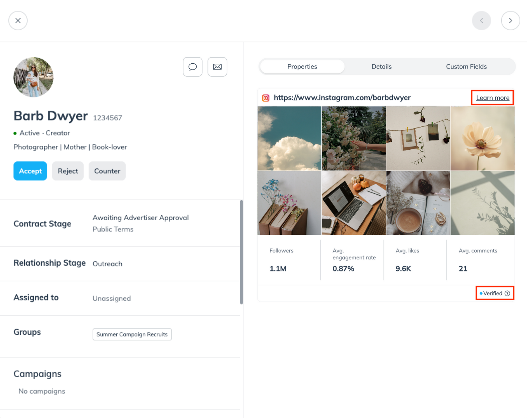Open the Custom Fields tab
Screen dimensions: 528x420
click(466, 66)
